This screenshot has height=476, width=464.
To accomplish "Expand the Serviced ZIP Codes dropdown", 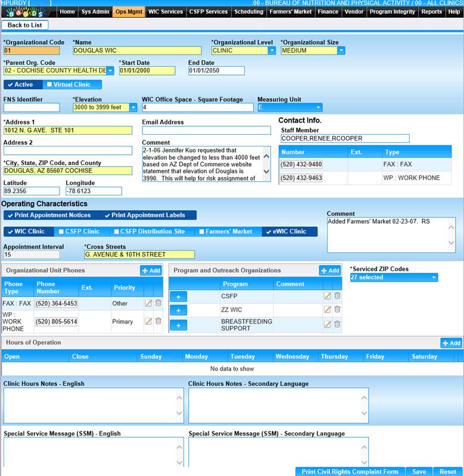I will pos(434,278).
